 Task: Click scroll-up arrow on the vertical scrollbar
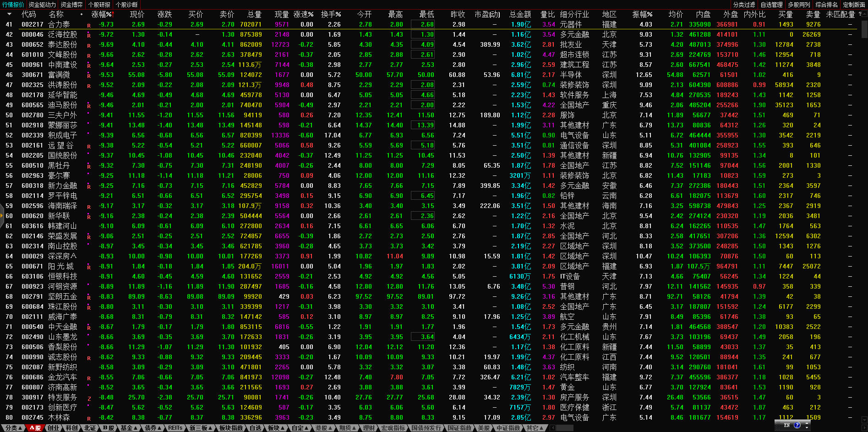pyautogui.click(x=864, y=14)
